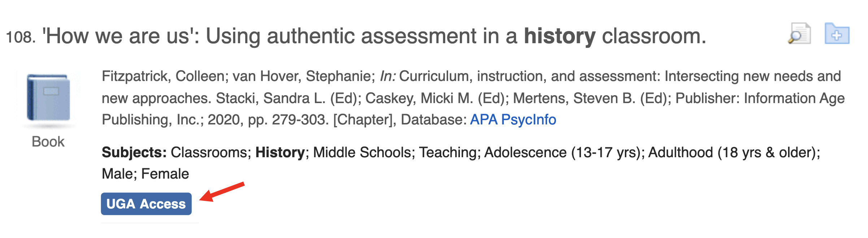868x238 pixels.
Task: Select the Middle Schools subject term
Action: pos(362,153)
